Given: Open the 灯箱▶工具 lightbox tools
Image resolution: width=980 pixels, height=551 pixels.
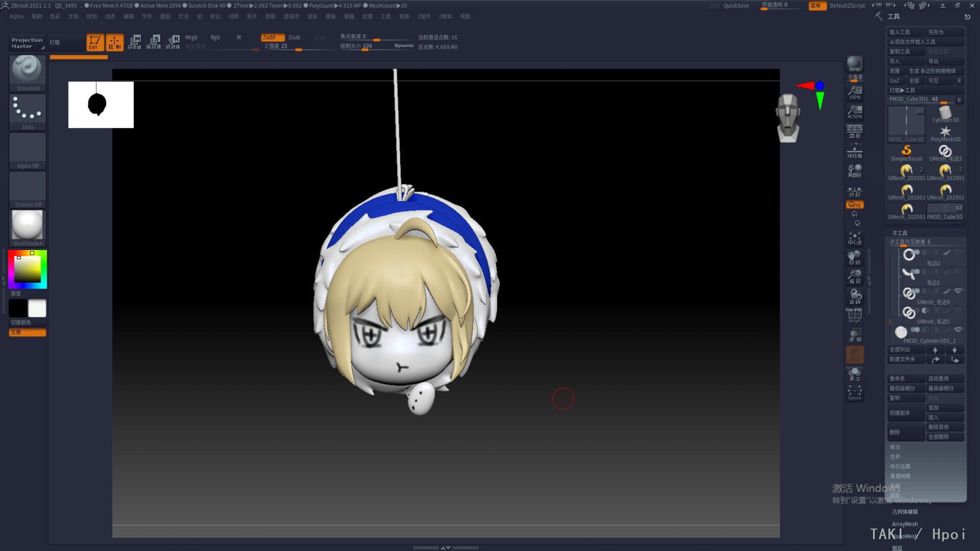Looking at the screenshot, I should (x=925, y=90).
